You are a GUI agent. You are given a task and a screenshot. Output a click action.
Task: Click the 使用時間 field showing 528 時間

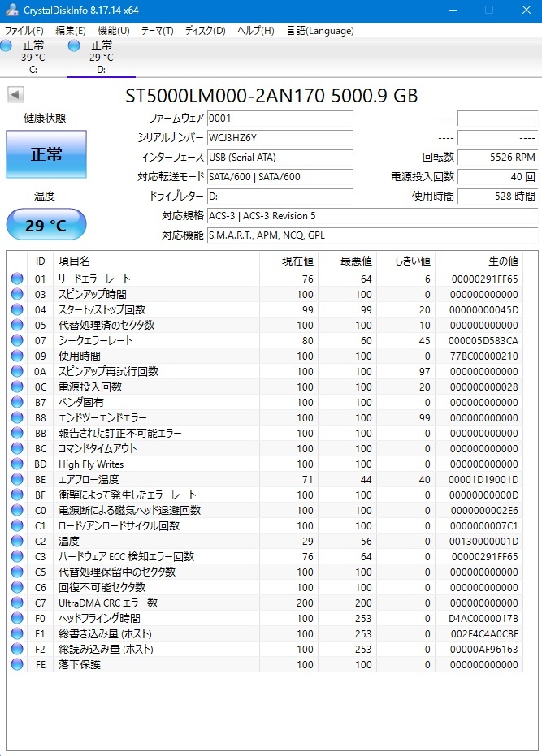click(x=497, y=197)
